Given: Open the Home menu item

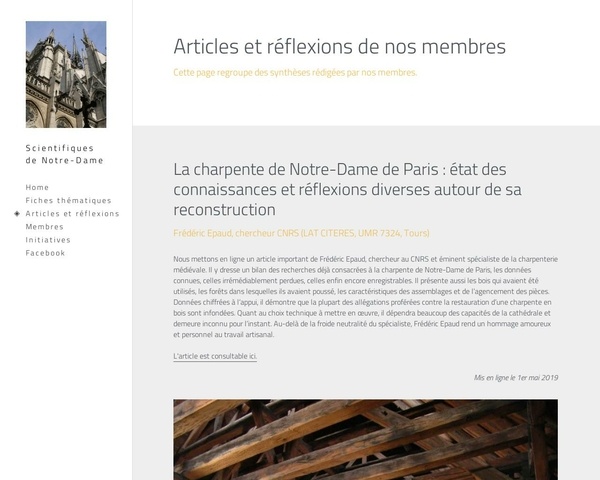Looking at the screenshot, I should 37,187.
